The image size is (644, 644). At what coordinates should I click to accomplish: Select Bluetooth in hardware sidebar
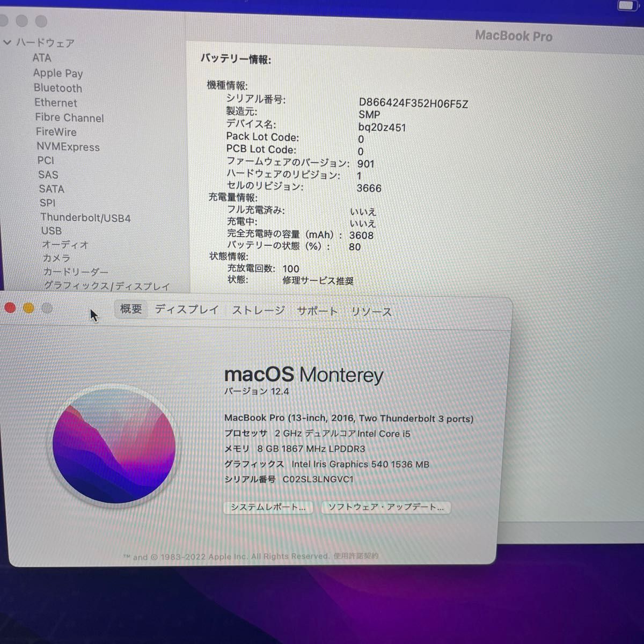click(x=58, y=88)
